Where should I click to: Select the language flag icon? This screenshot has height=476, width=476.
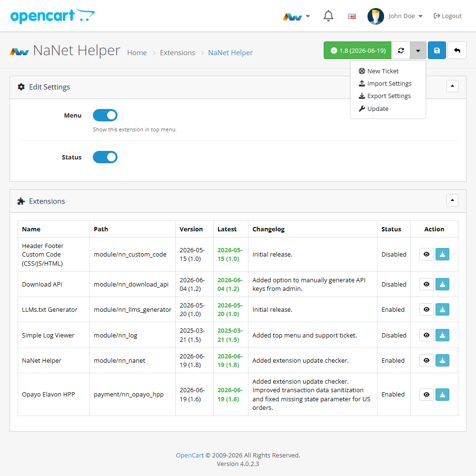click(x=352, y=16)
